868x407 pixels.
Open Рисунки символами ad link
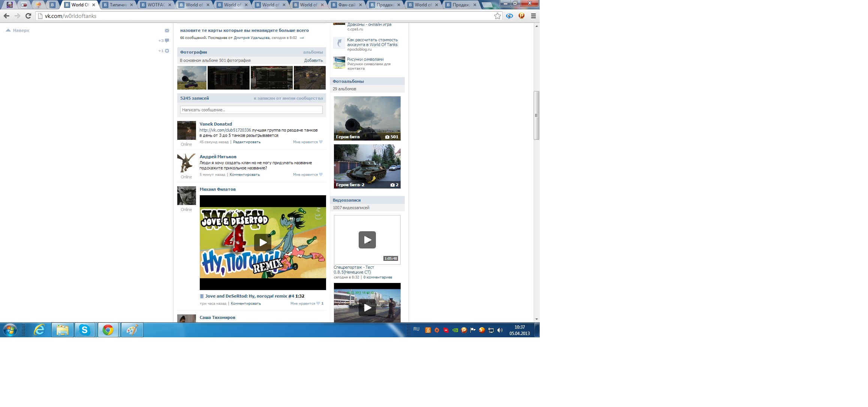[x=365, y=59]
